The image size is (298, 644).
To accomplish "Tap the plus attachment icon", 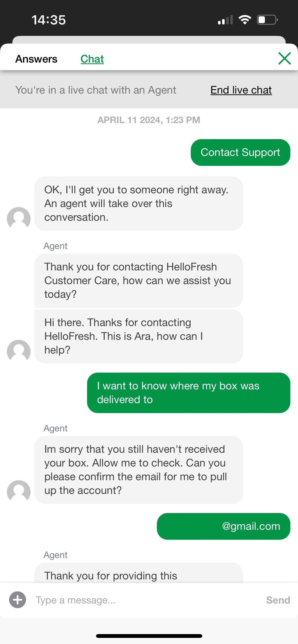I will [18, 600].
